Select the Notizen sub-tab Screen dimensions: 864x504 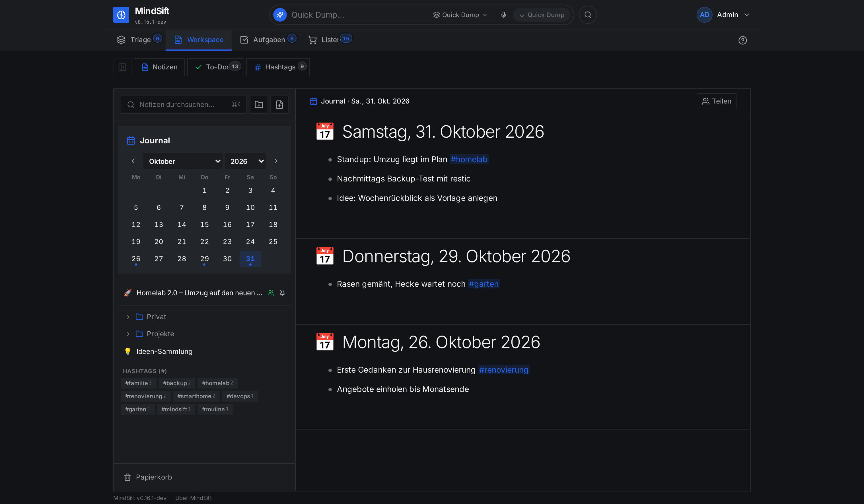159,67
